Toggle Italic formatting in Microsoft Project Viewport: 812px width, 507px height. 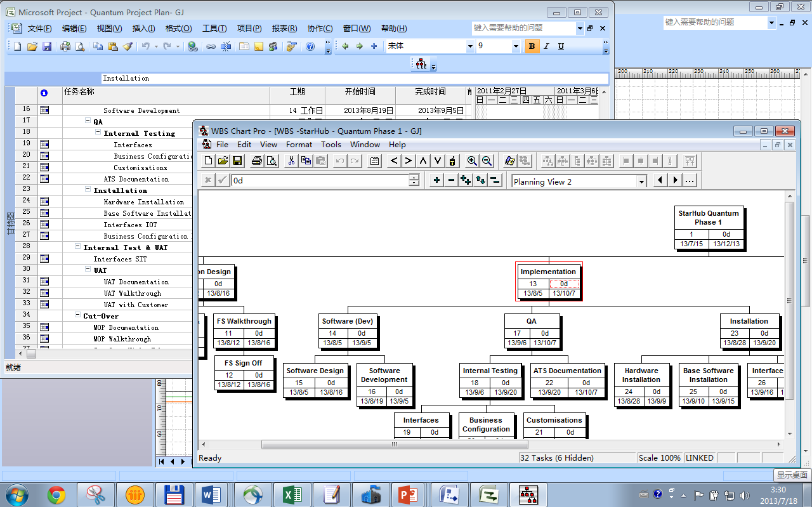click(x=546, y=46)
